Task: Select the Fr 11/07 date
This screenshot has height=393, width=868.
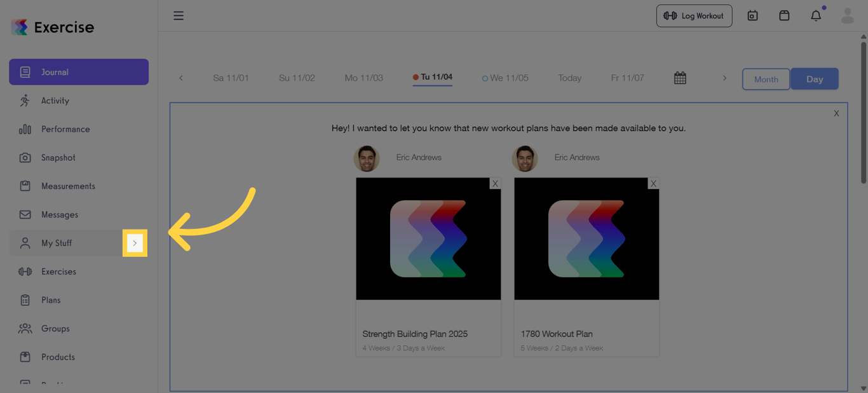Action: coord(627,78)
